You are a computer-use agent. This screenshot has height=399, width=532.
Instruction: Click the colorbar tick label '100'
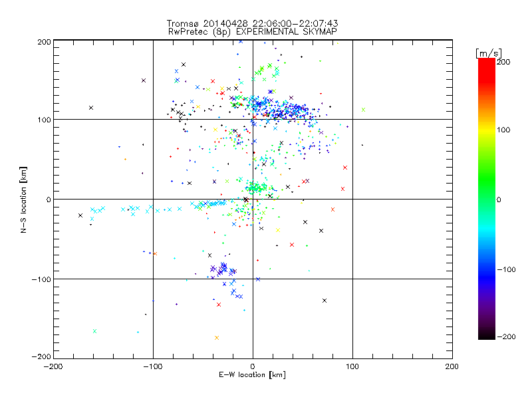503,130
